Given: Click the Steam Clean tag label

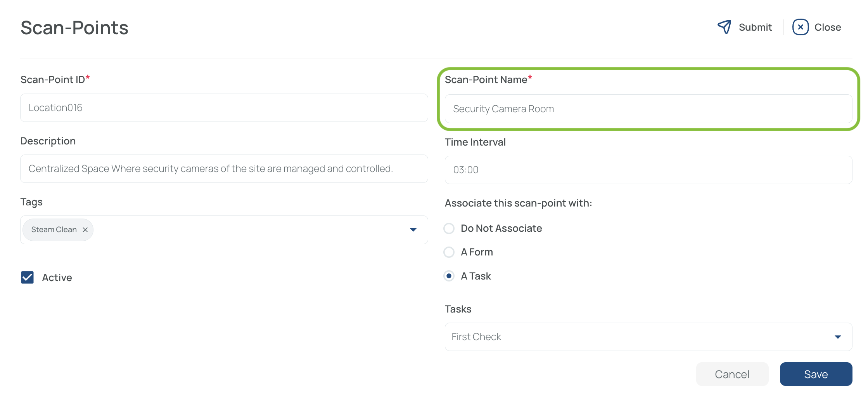Looking at the screenshot, I should coord(54,230).
